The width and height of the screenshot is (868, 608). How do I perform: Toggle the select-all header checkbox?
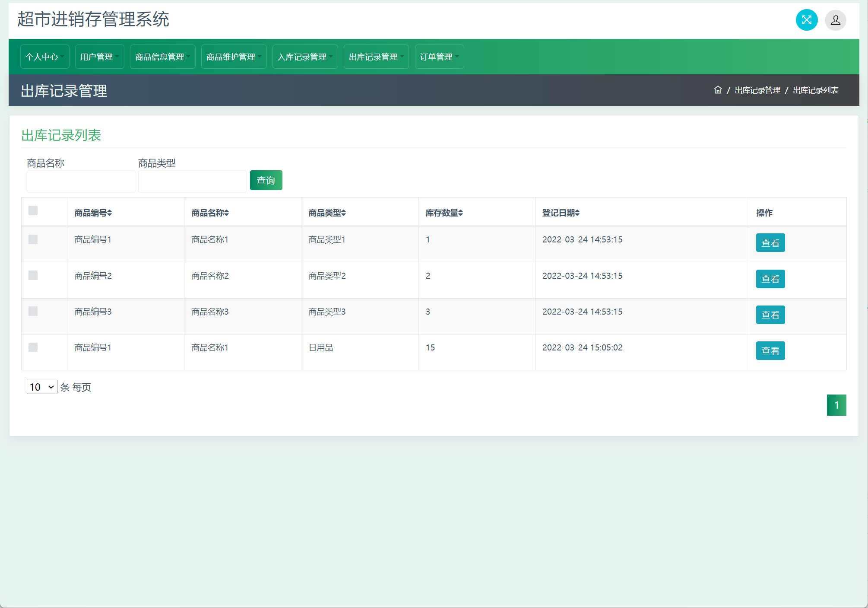(33, 210)
